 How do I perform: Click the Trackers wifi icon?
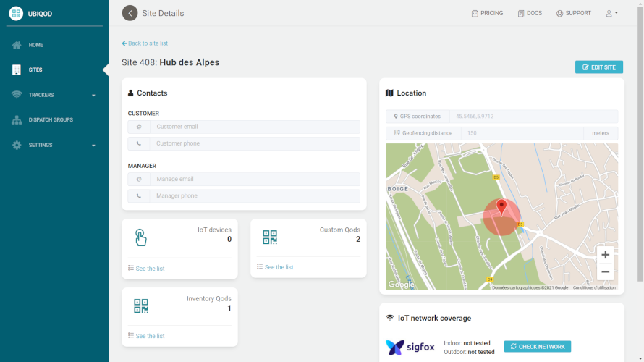click(x=17, y=95)
